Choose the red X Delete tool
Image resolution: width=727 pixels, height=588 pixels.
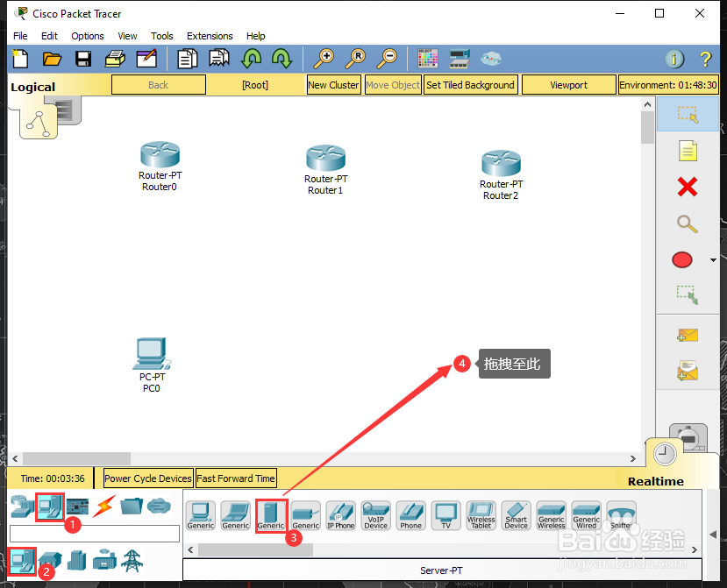688,187
